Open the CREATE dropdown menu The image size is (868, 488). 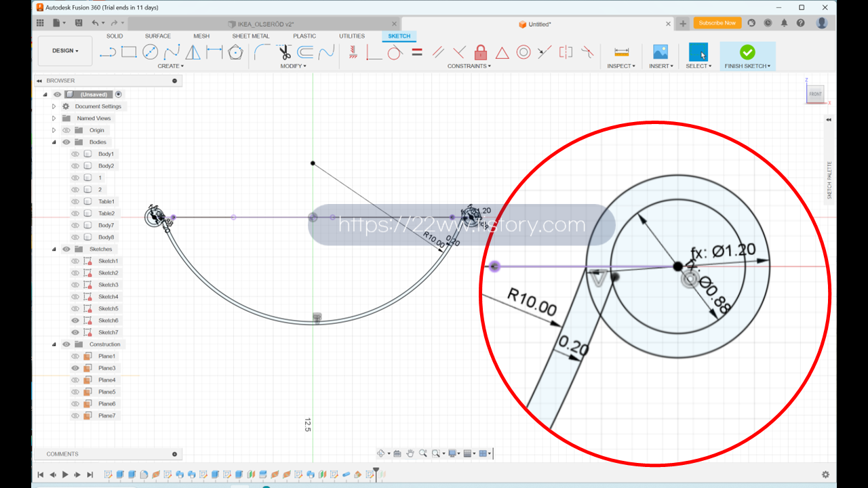pyautogui.click(x=171, y=66)
